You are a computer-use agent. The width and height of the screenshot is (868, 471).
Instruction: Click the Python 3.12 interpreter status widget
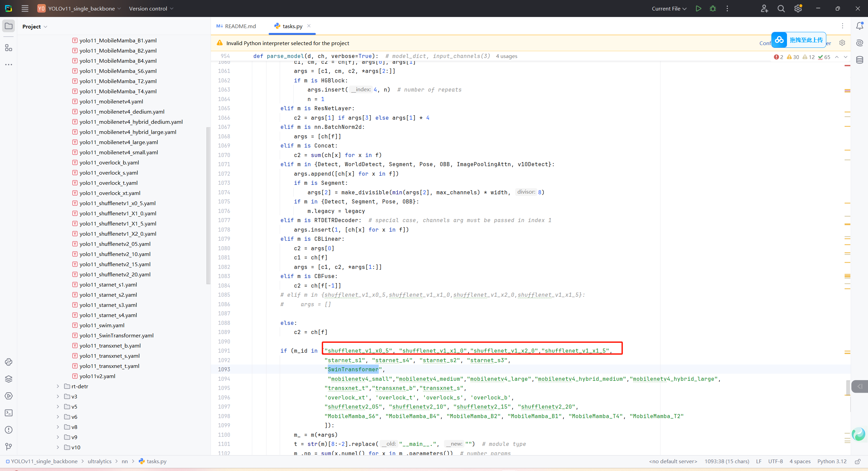point(831,462)
